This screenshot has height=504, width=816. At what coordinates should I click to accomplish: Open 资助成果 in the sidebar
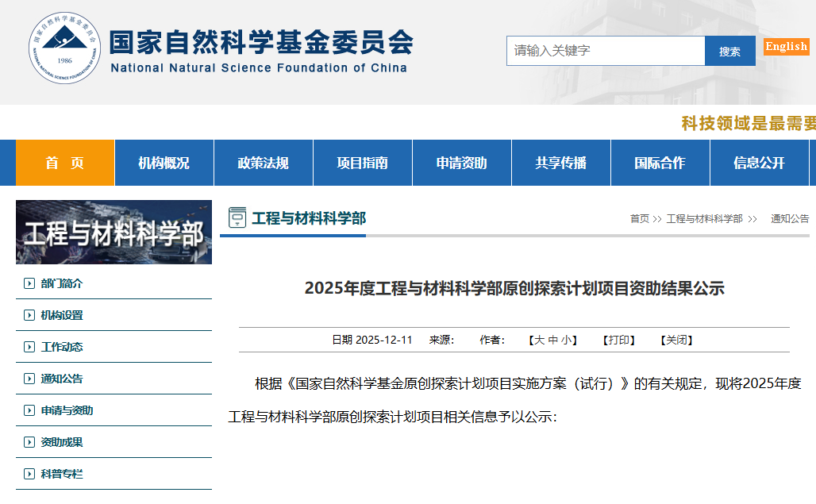pos(62,442)
